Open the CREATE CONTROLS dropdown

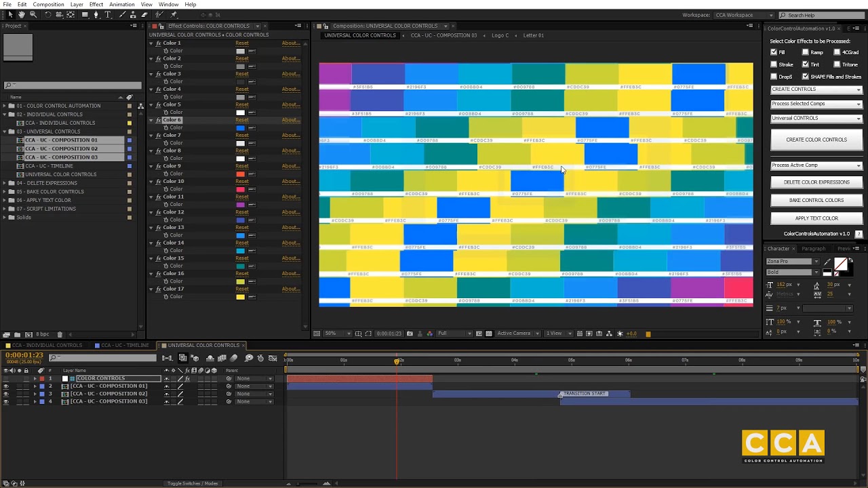pos(816,89)
